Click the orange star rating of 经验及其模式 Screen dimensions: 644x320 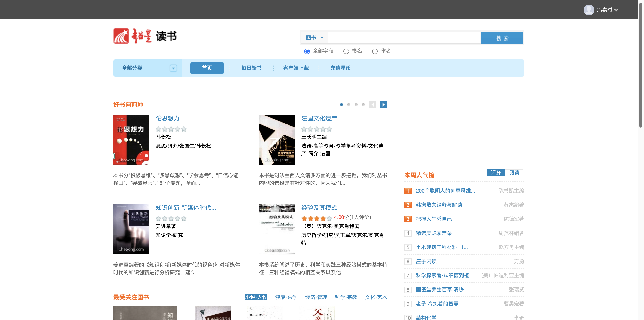(316, 219)
